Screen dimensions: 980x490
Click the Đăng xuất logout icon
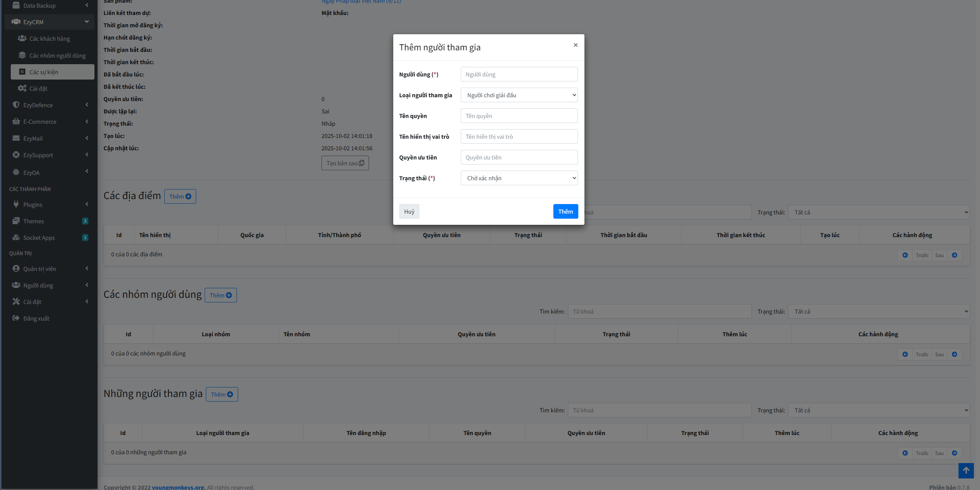[x=16, y=318]
